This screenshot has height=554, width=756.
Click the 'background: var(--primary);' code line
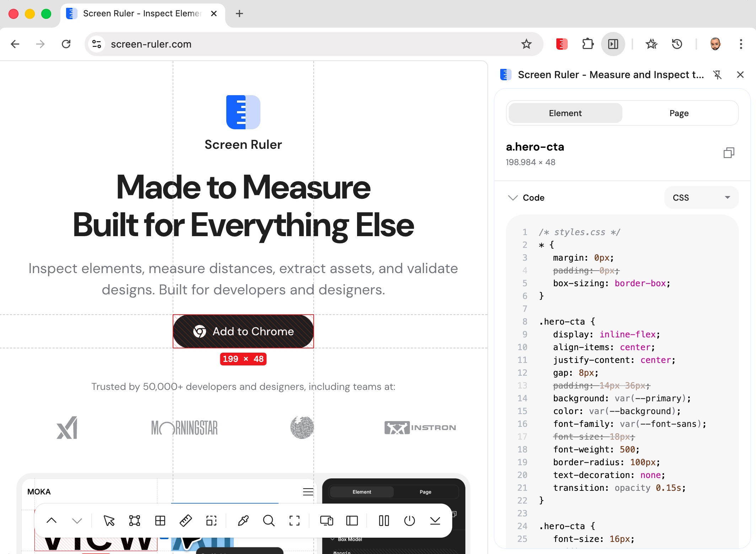tap(622, 398)
